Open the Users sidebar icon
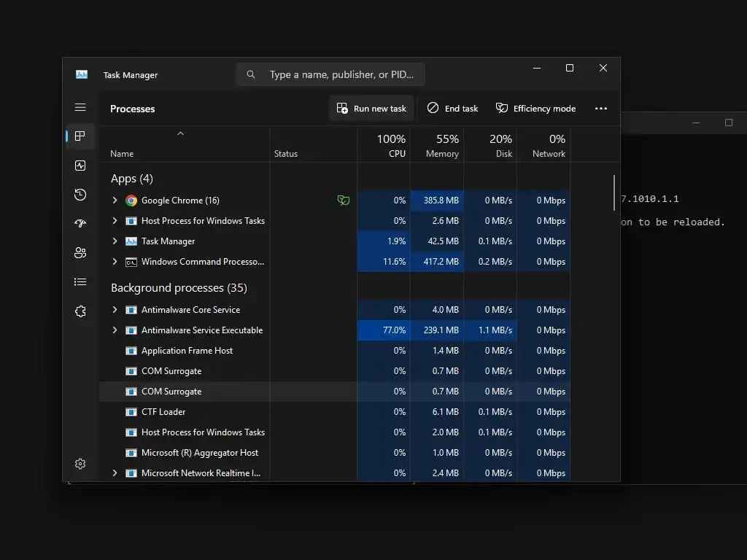 pos(80,252)
